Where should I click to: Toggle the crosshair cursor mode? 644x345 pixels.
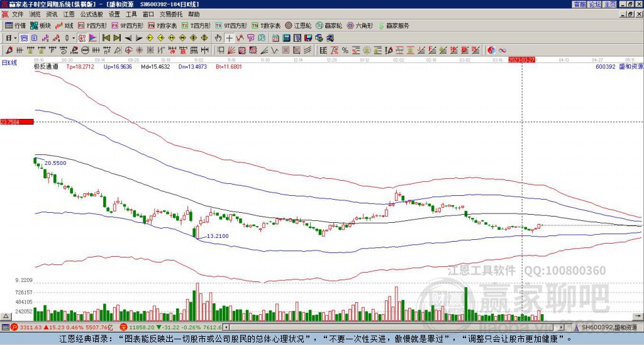click(230, 38)
